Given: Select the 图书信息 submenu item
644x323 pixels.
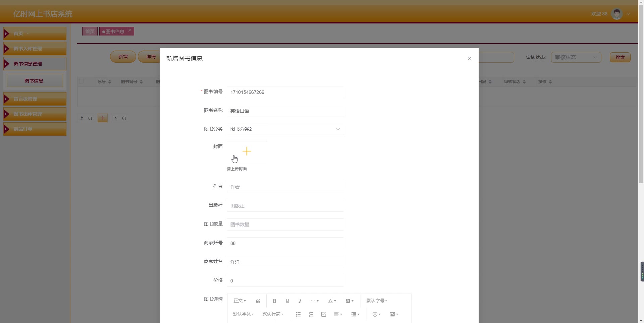Looking at the screenshot, I should coord(35,81).
